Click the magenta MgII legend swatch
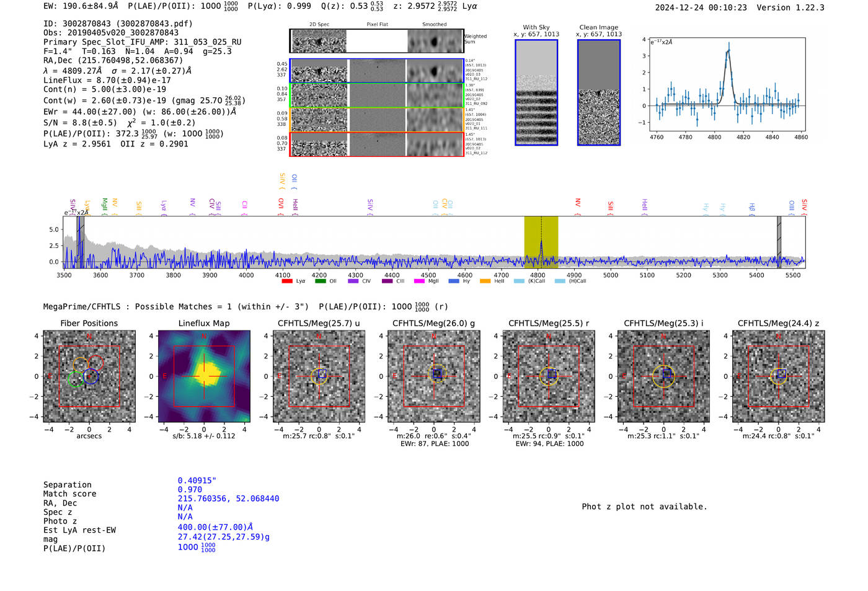 [419, 282]
